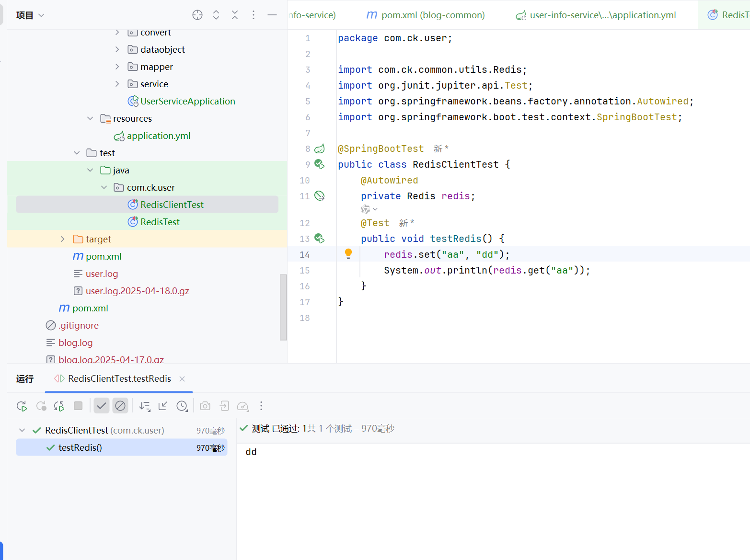Click Spring bean gutter icon on line 8
Screen dimensions: 750x560
tap(320, 149)
